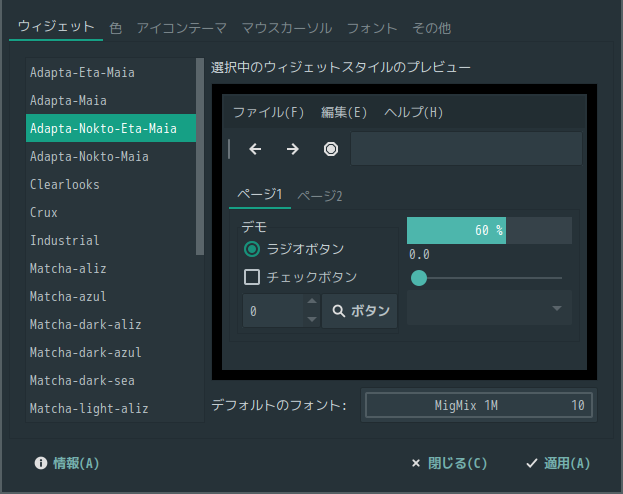Image resolution: width=623 pixels, height=494 pixels.
Task: Open the ヘルプ(H) menu in the preview
Action: [413, 112]
